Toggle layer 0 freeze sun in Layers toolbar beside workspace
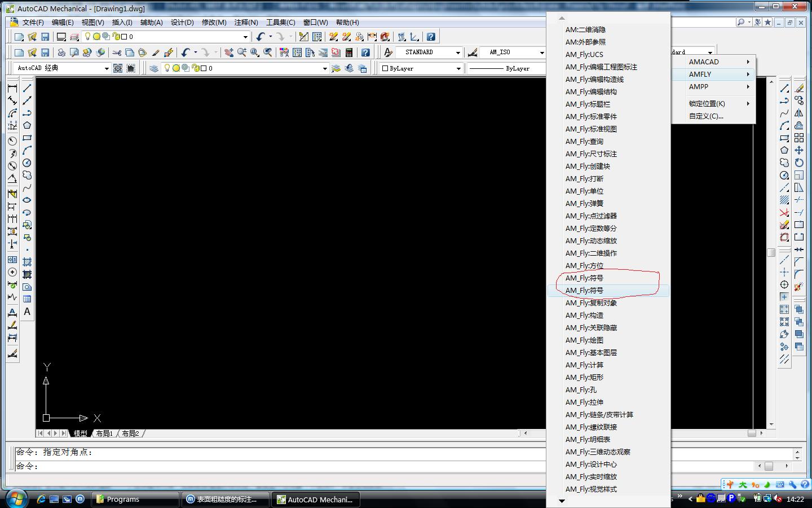This screenshot has height=508, width=812. click(176, 68)
